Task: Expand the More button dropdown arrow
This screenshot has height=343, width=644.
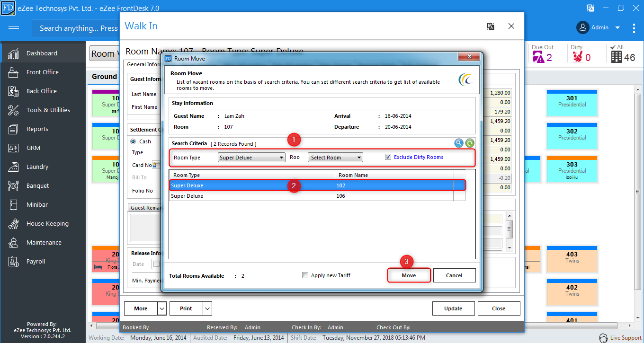Action: 162,308
